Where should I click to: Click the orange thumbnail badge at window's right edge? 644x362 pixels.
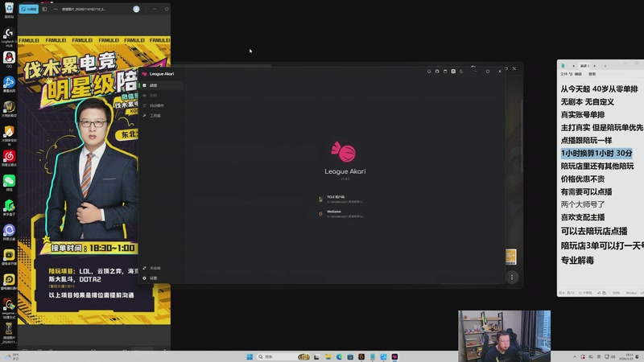(510, 257)
